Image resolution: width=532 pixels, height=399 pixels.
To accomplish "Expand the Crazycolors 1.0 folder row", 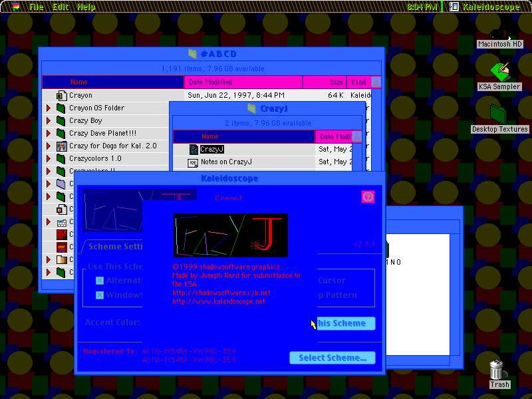I will (x=49, y=159).
